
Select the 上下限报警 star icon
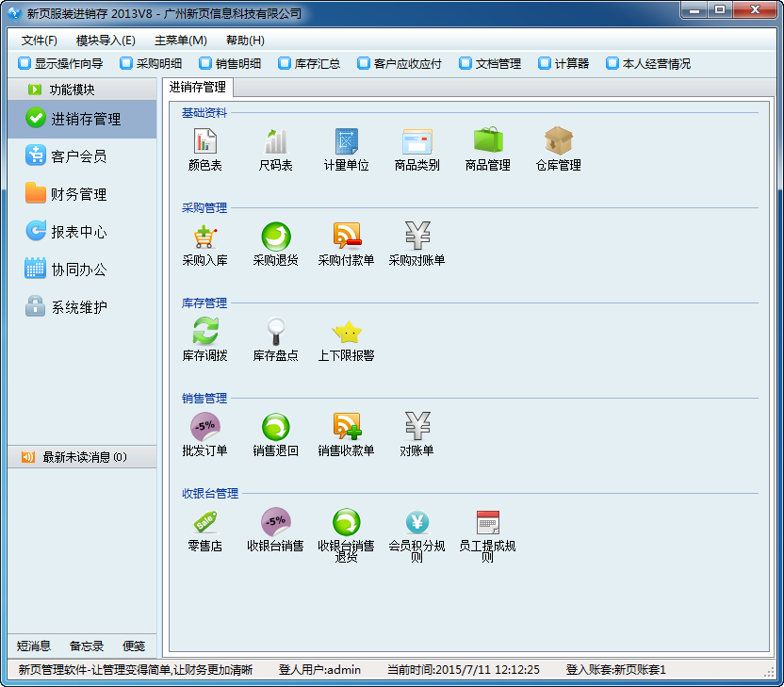[346, 332]
